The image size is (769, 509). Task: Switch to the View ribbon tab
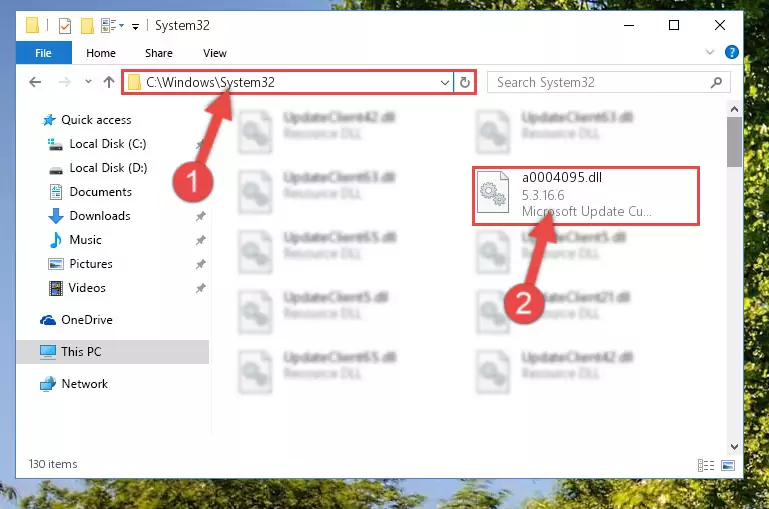215,53
